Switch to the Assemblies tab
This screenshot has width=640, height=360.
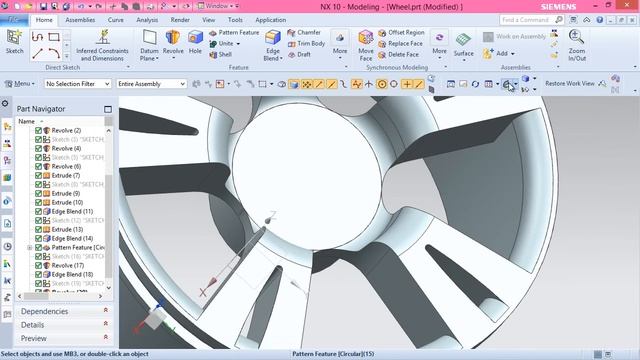(80, 20)
